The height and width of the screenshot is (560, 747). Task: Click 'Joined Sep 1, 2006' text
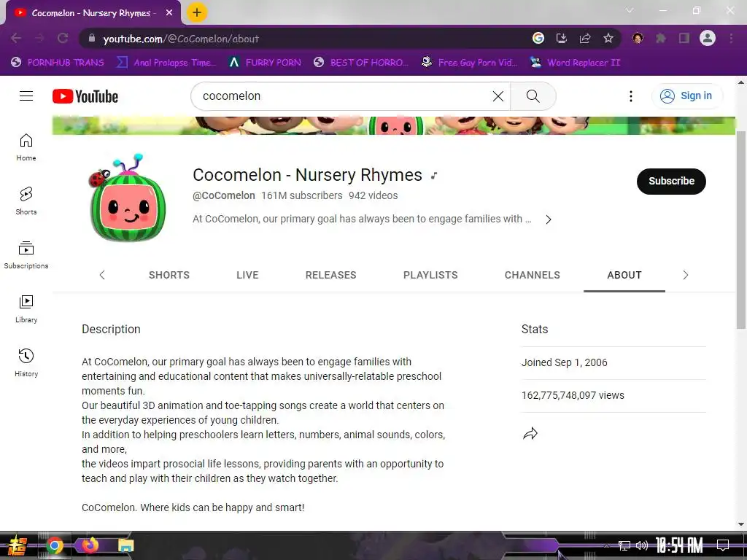click(565, 362)
